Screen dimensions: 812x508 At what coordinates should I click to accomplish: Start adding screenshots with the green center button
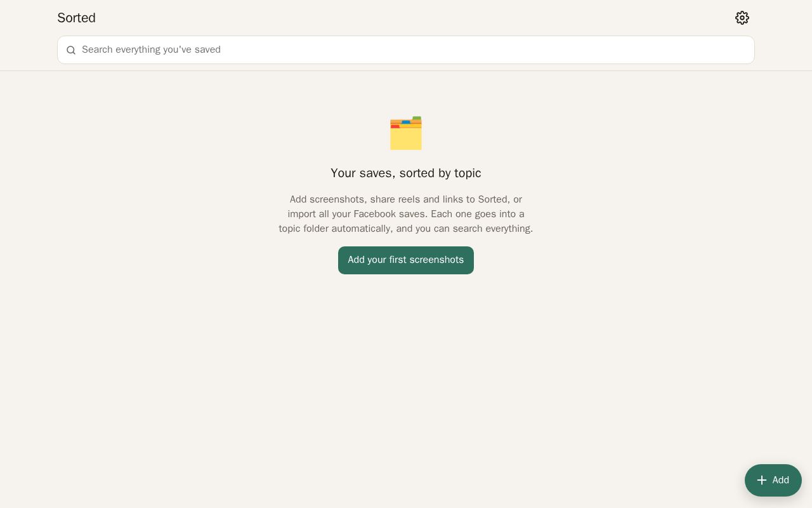[406, 260]
